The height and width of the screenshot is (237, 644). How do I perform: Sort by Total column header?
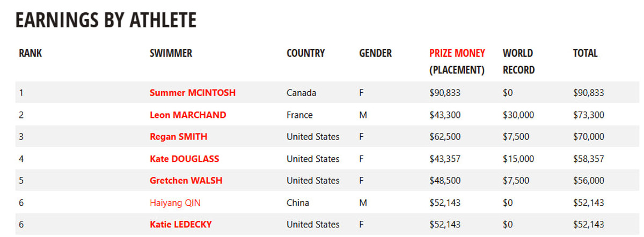[585, 53]
